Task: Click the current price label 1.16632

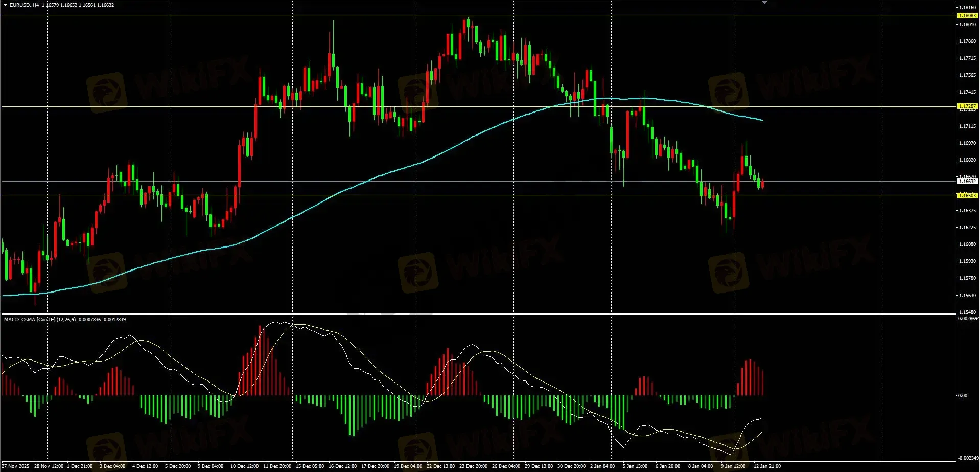Action: (x=967, y=182)
